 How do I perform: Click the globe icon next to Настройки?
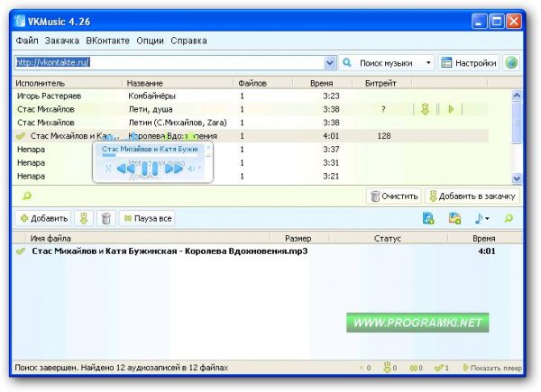[511, 63]
